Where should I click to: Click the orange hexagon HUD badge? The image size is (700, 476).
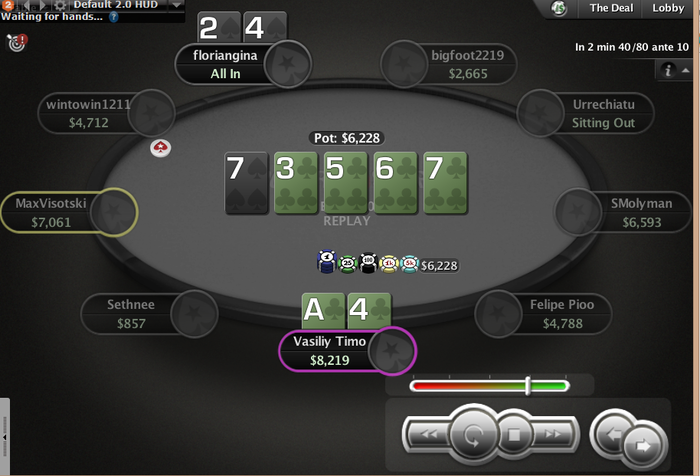[8, 4]
